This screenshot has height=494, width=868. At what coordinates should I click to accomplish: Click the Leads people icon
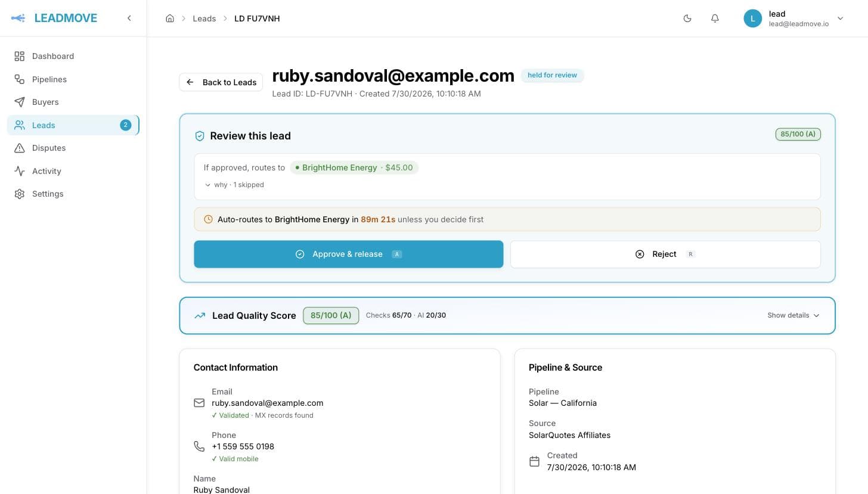20,125
